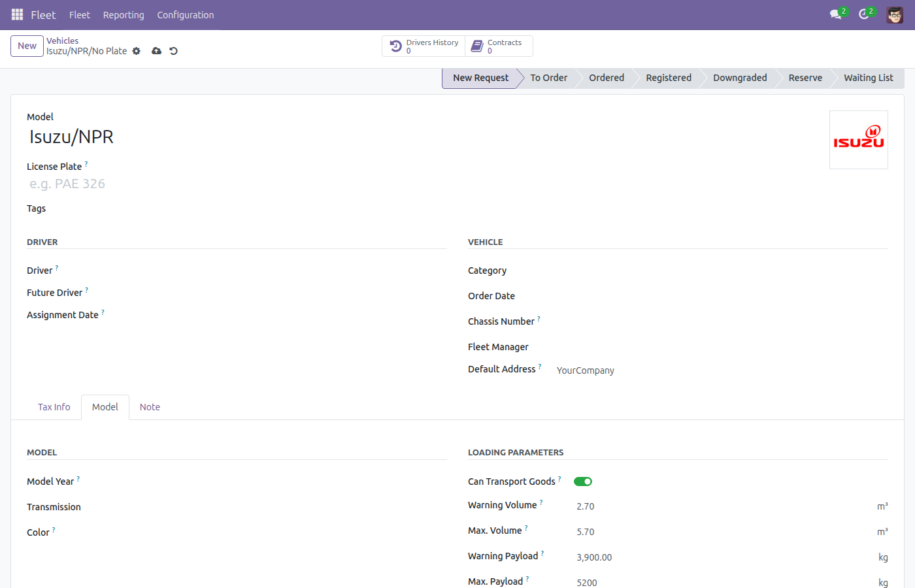Edit Max. Volume value 5.70
The image size is (915, 588).
724,532
